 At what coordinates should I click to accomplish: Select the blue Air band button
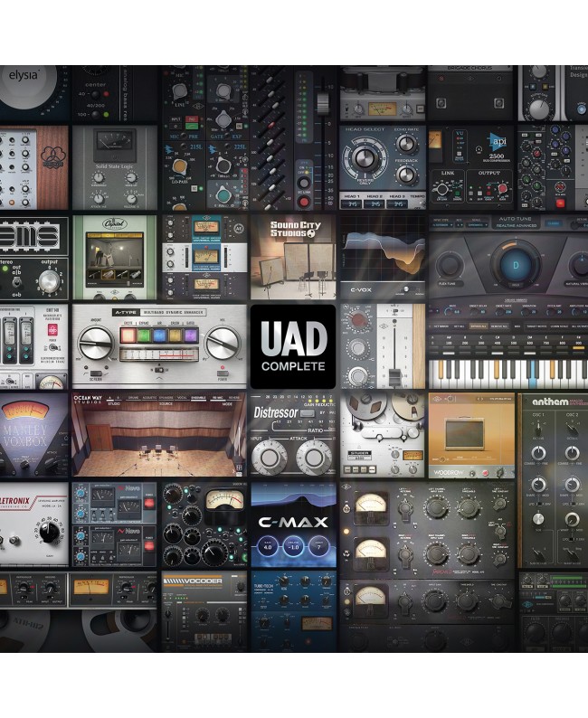tap(159, 335)
